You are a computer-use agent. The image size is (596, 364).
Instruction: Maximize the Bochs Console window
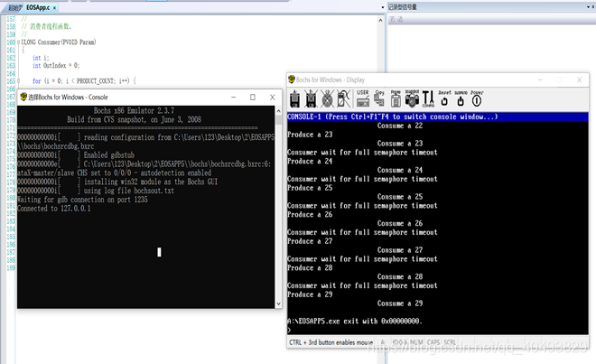click(x=252, y=98)
